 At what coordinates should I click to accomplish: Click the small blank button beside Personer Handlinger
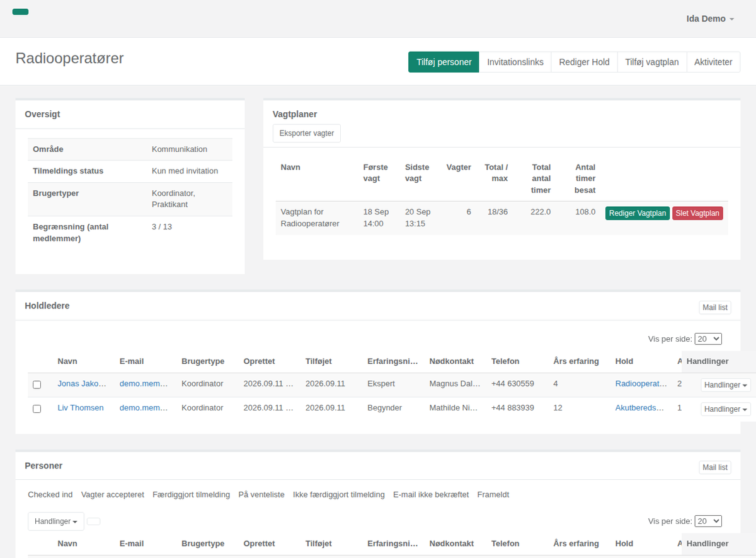pos(93,521)
